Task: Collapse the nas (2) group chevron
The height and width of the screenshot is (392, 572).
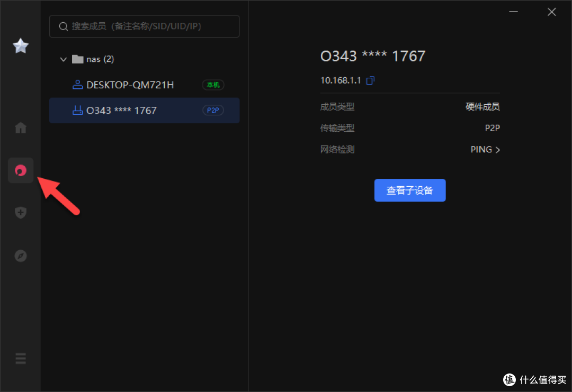Action: (63, 59)
